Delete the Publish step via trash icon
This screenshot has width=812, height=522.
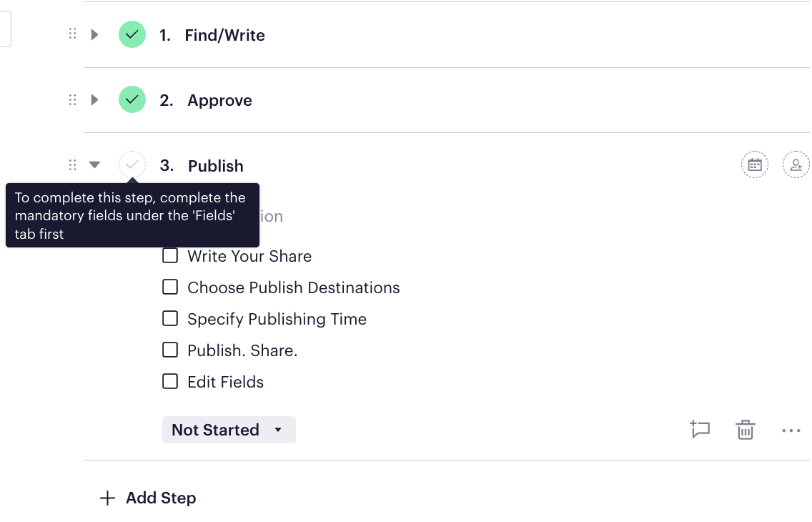746,430
